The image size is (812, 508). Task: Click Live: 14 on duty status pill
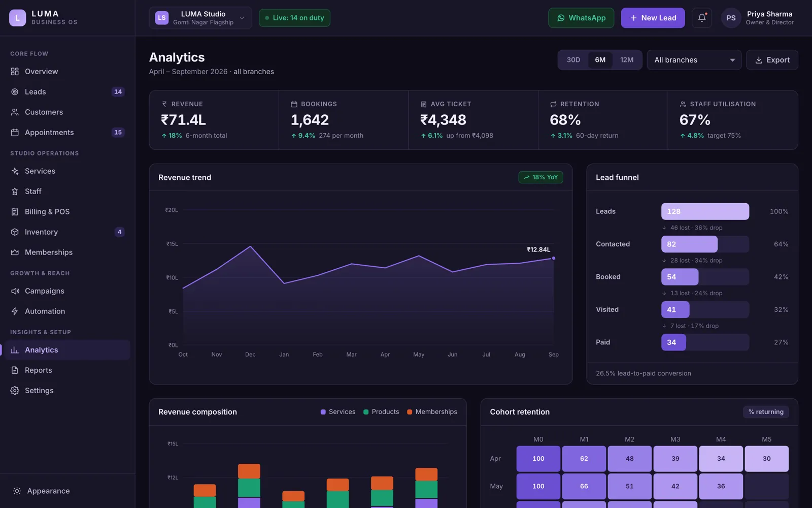click(x=294, y=18)
